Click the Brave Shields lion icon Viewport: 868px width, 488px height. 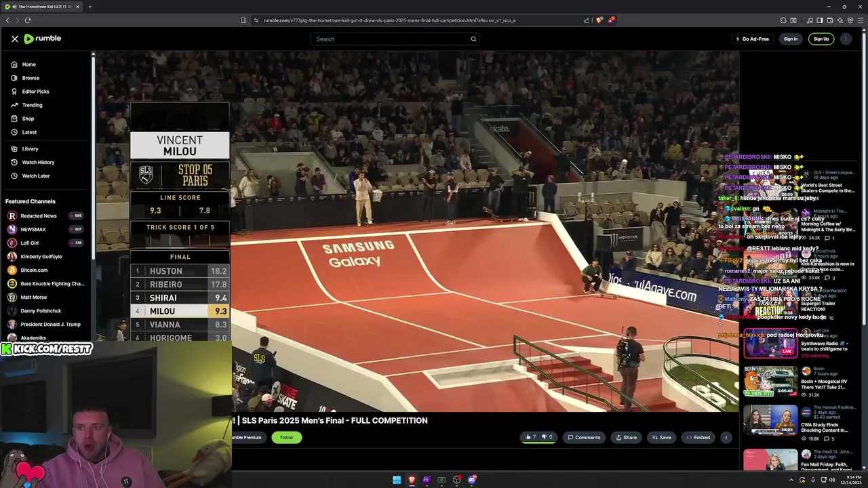[x=599, y=20]
